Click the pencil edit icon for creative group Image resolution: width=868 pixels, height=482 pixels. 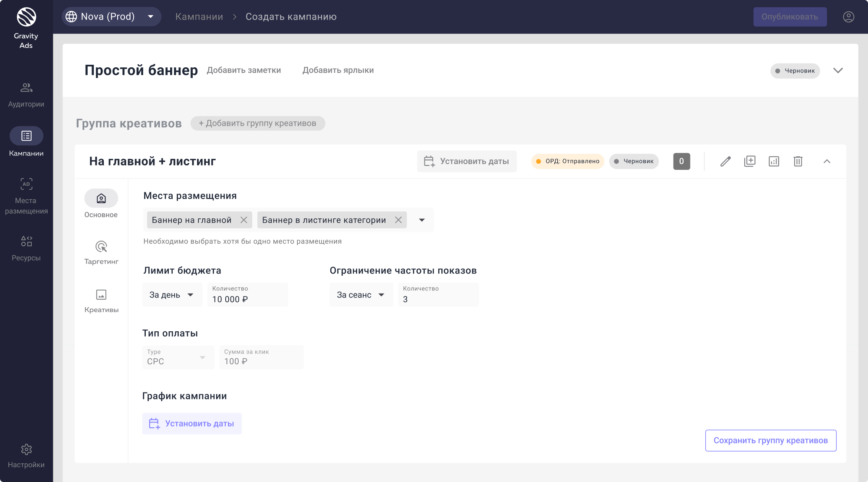(x=726, y=162)
